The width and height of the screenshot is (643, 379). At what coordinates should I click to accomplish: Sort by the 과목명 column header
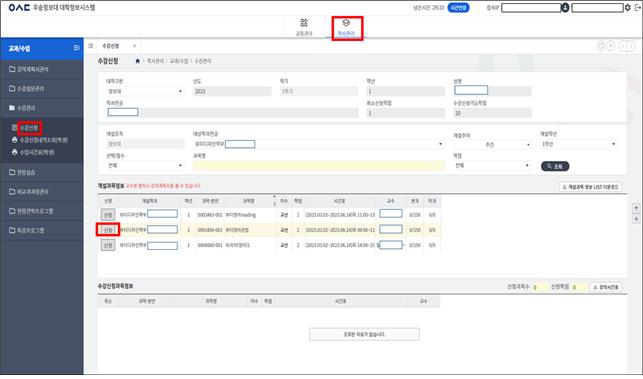tap(249, 201)
